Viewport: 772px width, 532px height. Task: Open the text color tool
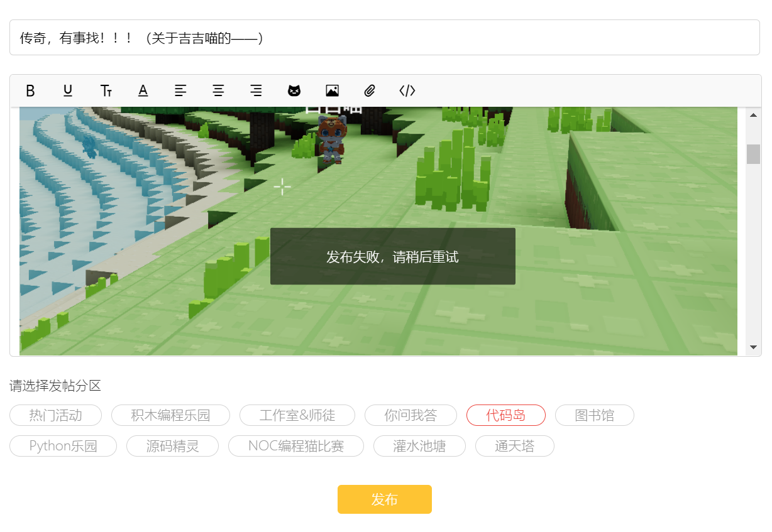(x=143, y=90)
